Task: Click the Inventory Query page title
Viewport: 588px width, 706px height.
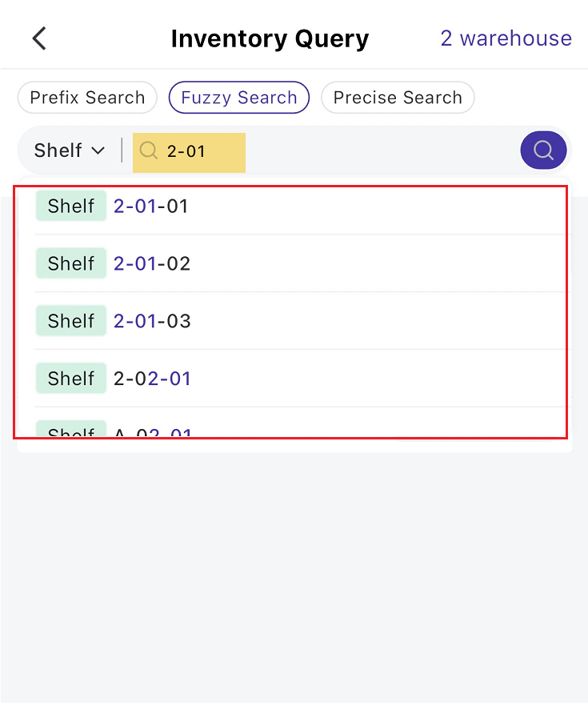Action: pos(270,39)
